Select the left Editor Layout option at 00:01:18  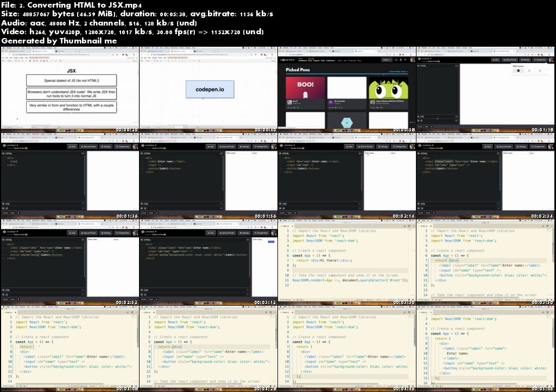(x=518, y=71)
